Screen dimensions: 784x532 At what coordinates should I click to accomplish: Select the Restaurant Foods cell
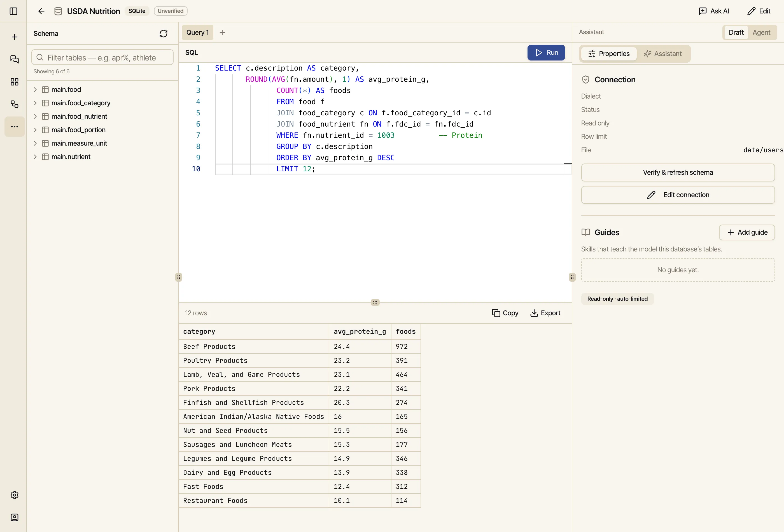pyautogui.click(x=254, y=501)
